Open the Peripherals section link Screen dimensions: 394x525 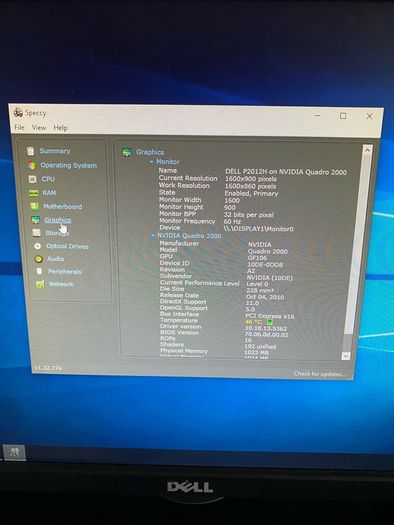click(65, 272)
